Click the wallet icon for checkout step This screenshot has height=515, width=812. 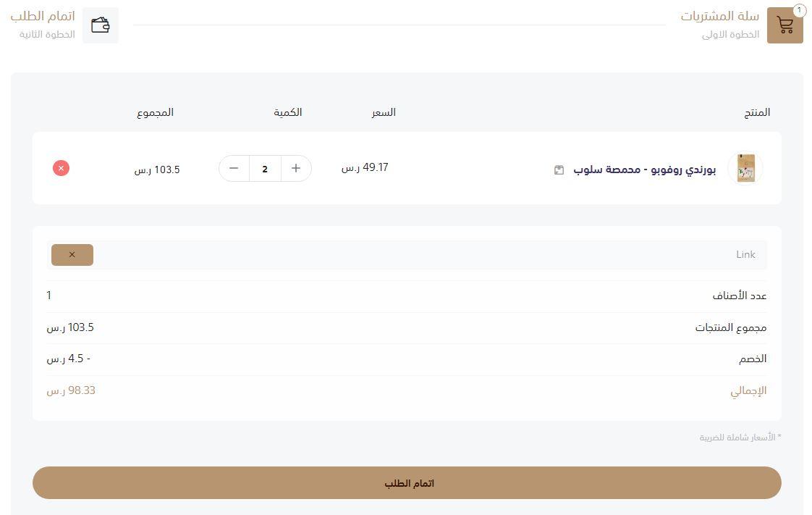coord(101,25)
